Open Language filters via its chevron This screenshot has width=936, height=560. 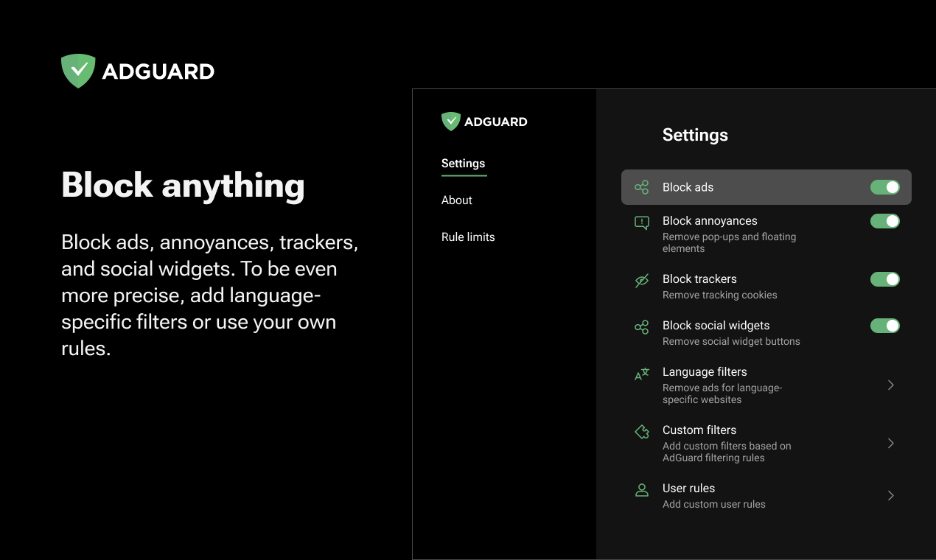pyautogui.click(x=891, y=385)
